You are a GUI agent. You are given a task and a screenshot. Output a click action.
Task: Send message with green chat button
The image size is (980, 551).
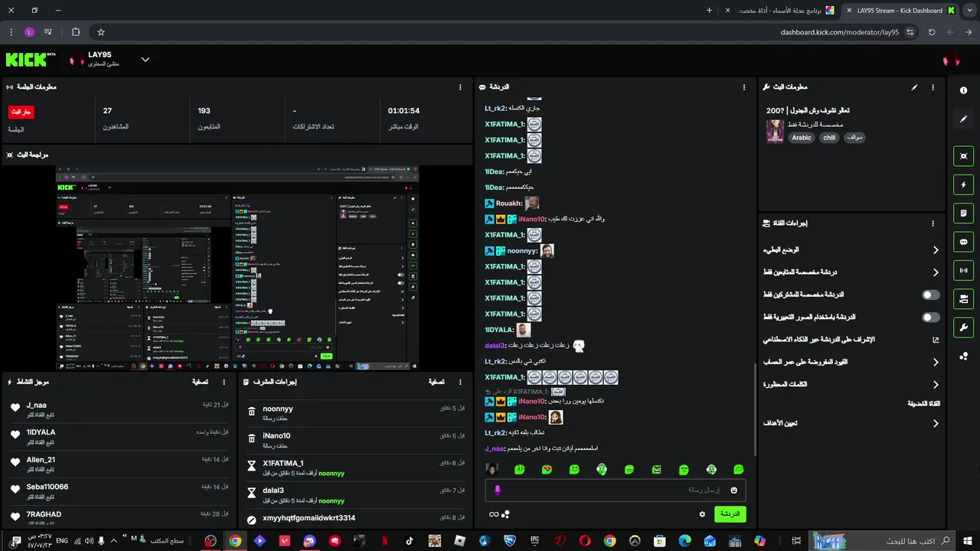pos(730,514)
